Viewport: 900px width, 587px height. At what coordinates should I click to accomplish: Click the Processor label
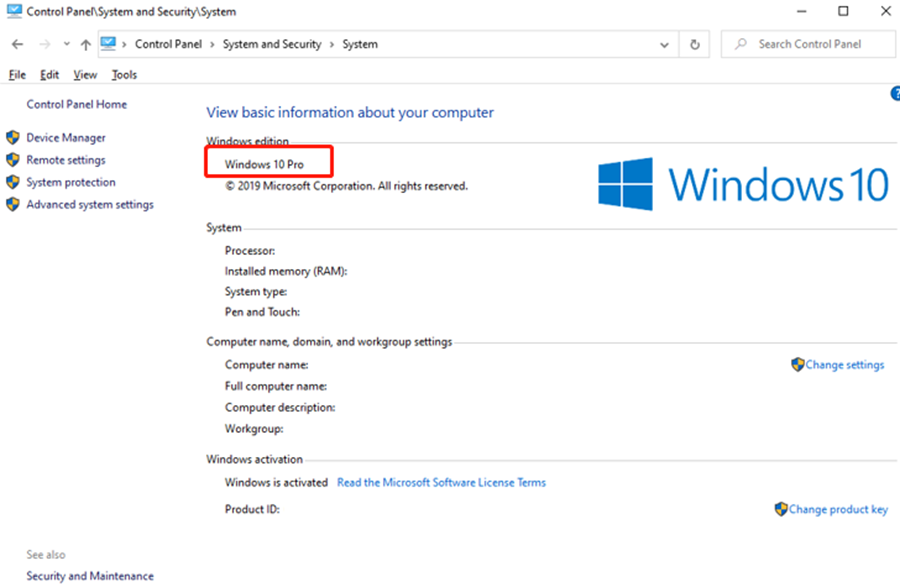(x=250, y=251)
